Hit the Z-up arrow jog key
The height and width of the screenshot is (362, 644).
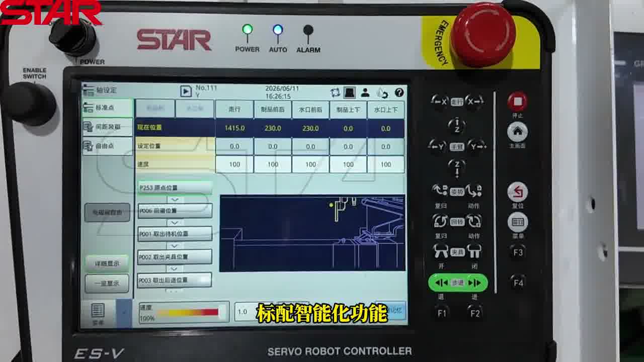[x=456, y=125]
